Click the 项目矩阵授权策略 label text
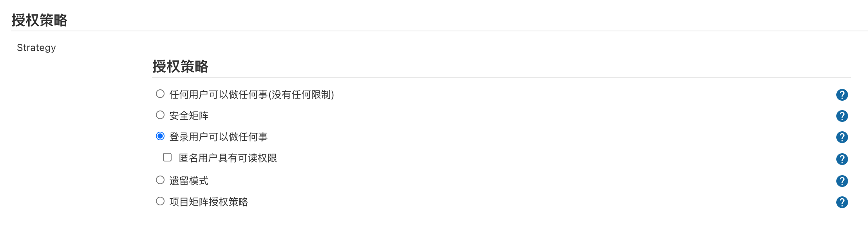The width and height of the screenshot is (868, 232). click(x=209, y=202)
